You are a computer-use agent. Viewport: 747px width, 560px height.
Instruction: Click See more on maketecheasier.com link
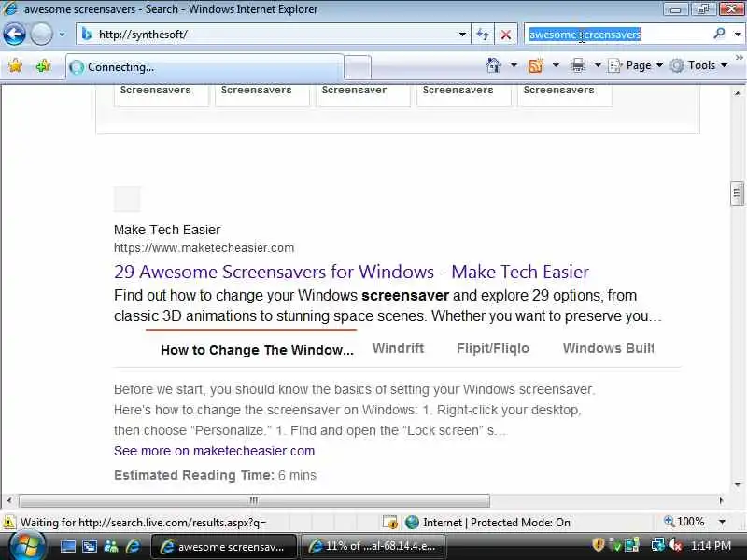pos(215,451)
